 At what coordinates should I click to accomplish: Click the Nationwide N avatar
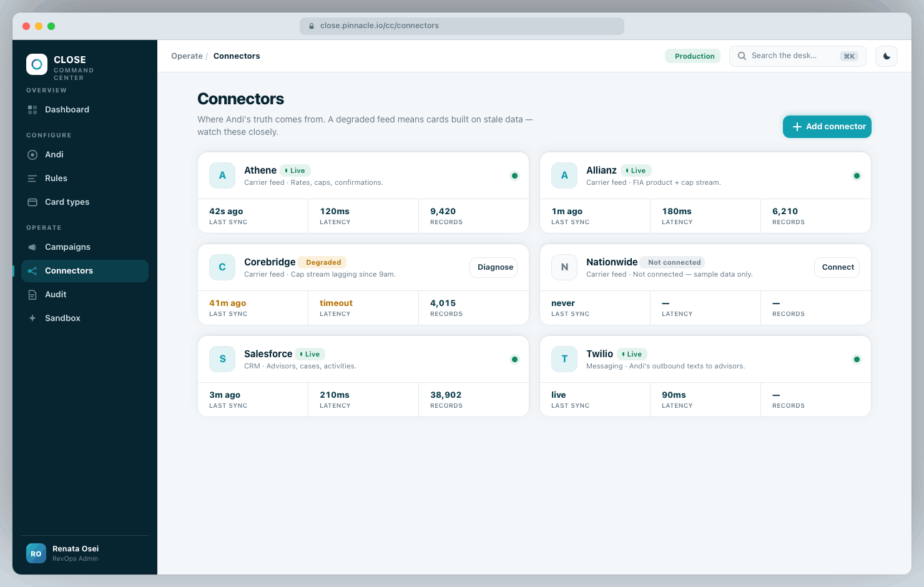[564, 267]
